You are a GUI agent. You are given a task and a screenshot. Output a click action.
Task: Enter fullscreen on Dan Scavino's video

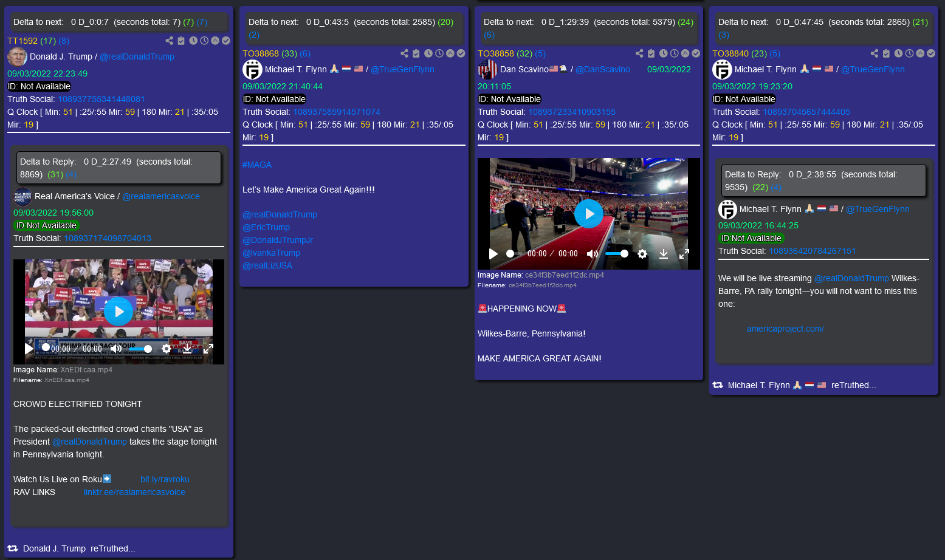tap(684, 254)
